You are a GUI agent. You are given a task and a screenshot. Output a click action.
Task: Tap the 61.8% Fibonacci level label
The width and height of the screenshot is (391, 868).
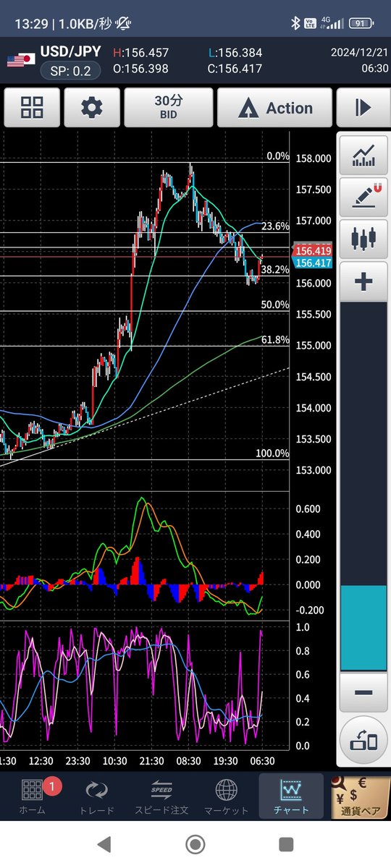[x=275, y=340]
